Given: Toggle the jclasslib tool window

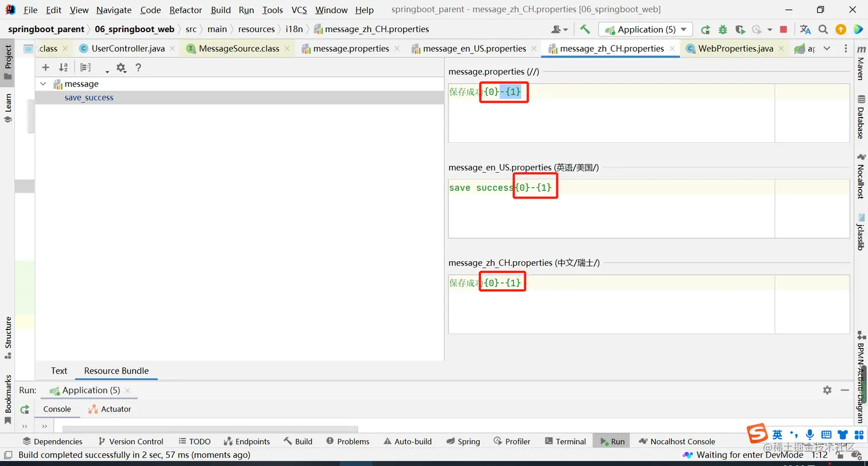Looking at the screenshot, I should tap(861, 232).
